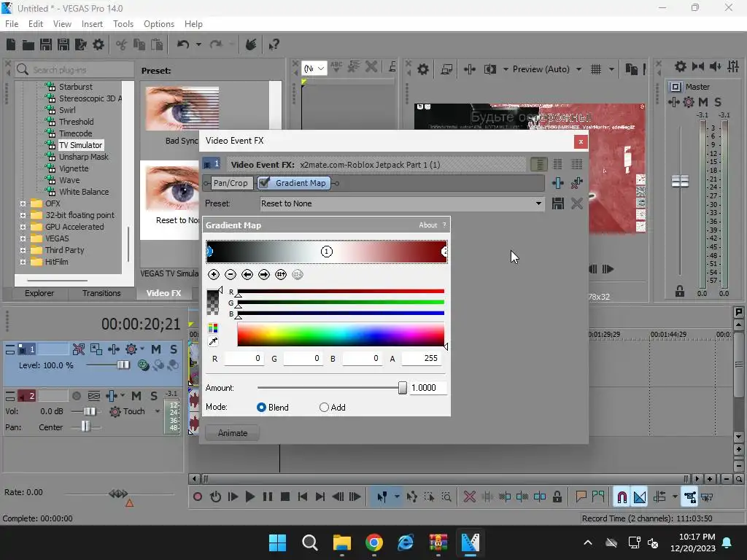Toggle Enable Snapping magnet icon

point(622,497)
